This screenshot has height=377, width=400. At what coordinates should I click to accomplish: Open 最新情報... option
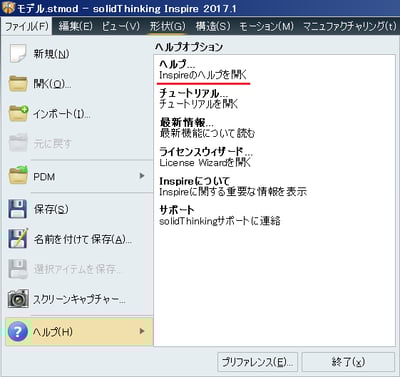coord(207,128)
